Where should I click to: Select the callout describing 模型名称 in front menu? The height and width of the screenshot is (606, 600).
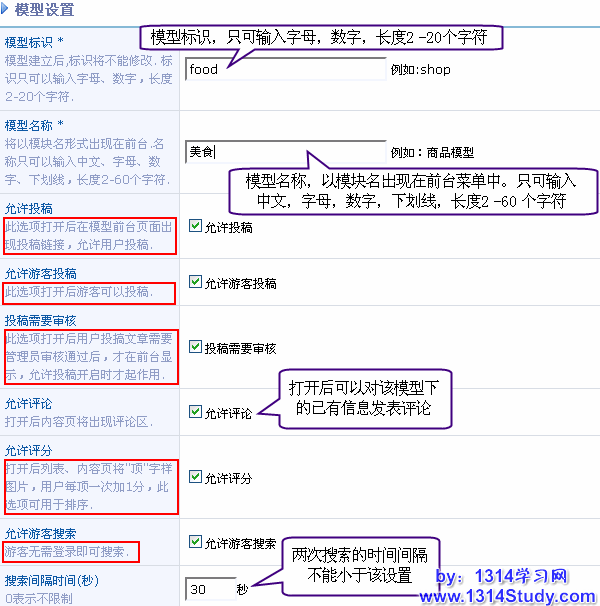(409, 190)
